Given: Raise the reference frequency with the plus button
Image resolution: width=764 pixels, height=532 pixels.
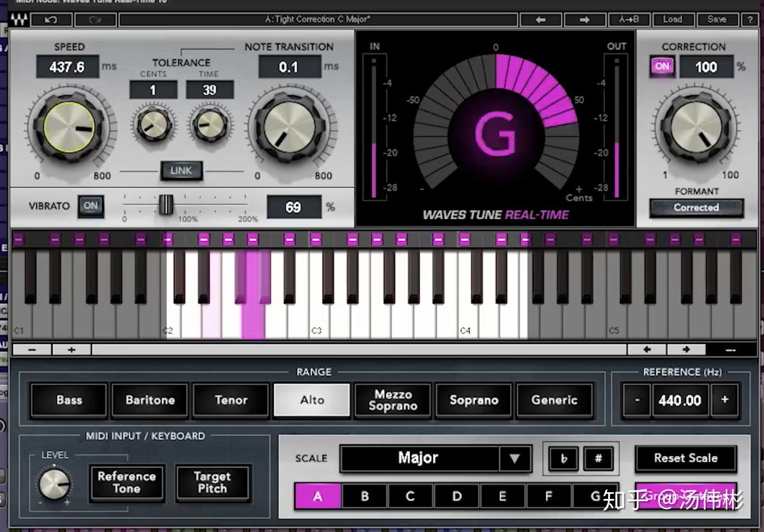Looking at the screenshot, I should pos(725,400).
